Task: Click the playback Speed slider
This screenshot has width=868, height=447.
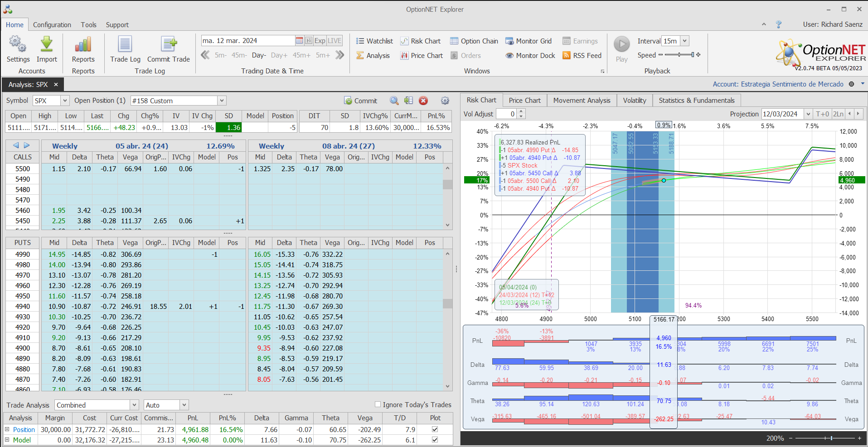Action: click(679, 55)
